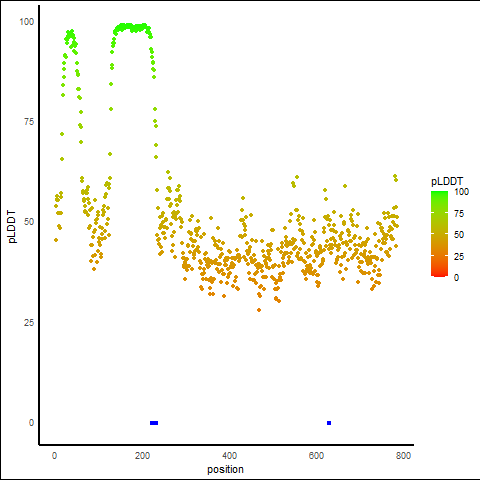Viewport: 480px width, 480px height.
Task: Click the vertical pLDDT axis title
Action: [12, 227]
